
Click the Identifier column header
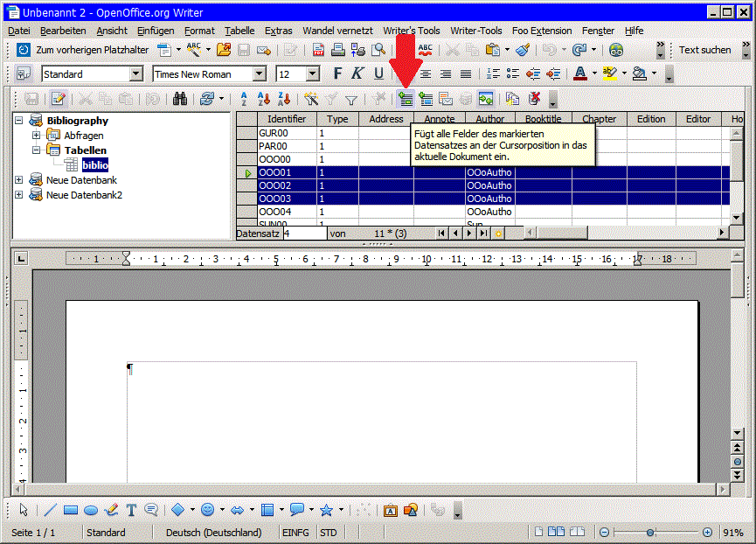pos(287,119)
